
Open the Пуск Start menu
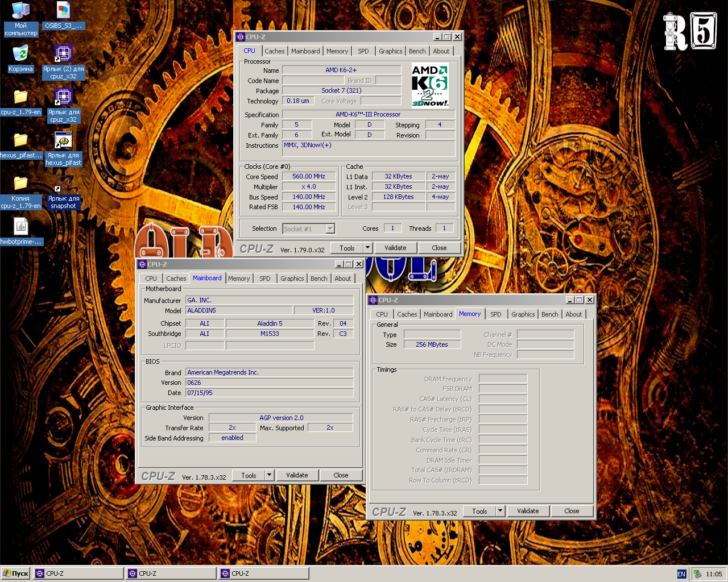15,573
